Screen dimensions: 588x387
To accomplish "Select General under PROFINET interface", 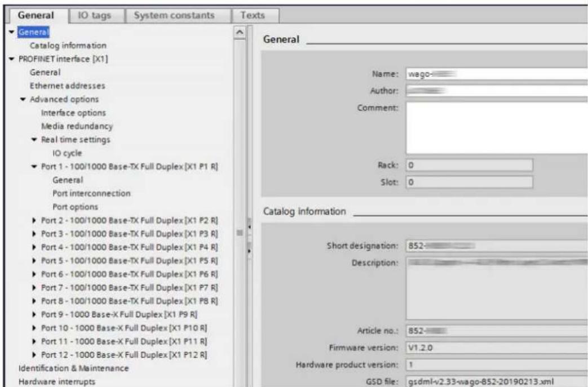I will pyautogui.click(x=45, y=72).
